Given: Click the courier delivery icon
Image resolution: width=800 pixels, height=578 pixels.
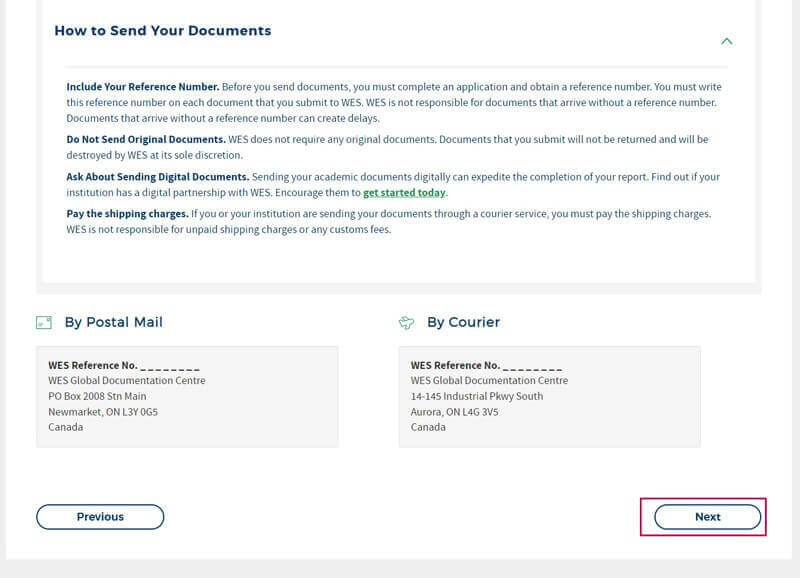Looking at the screenshot, I should pyautogui.click(x=406, y=323).
